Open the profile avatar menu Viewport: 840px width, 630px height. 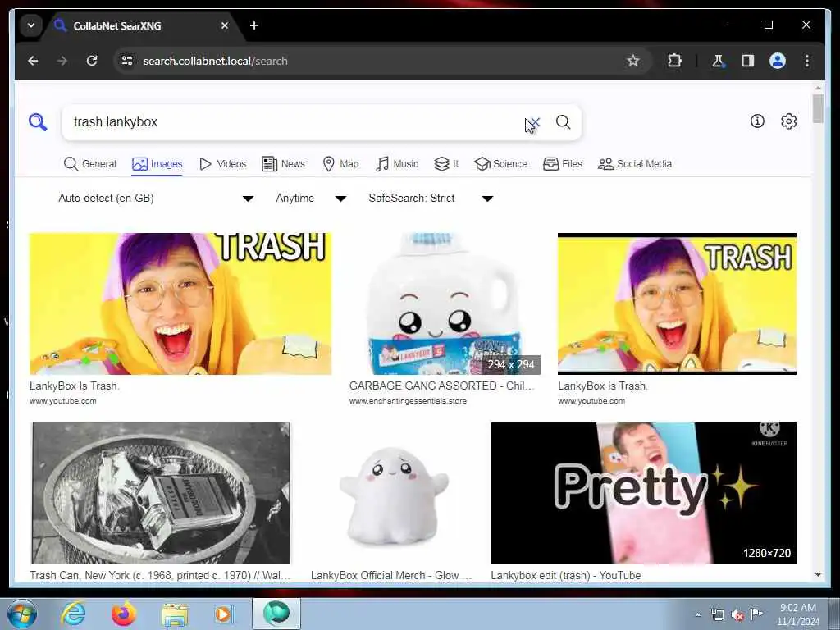tap(778, 61)
